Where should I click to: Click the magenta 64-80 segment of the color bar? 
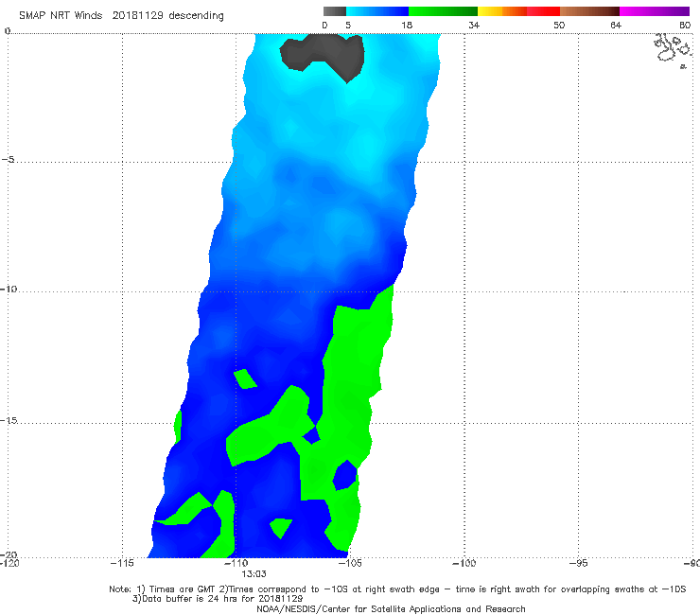[x=655, y=11]
